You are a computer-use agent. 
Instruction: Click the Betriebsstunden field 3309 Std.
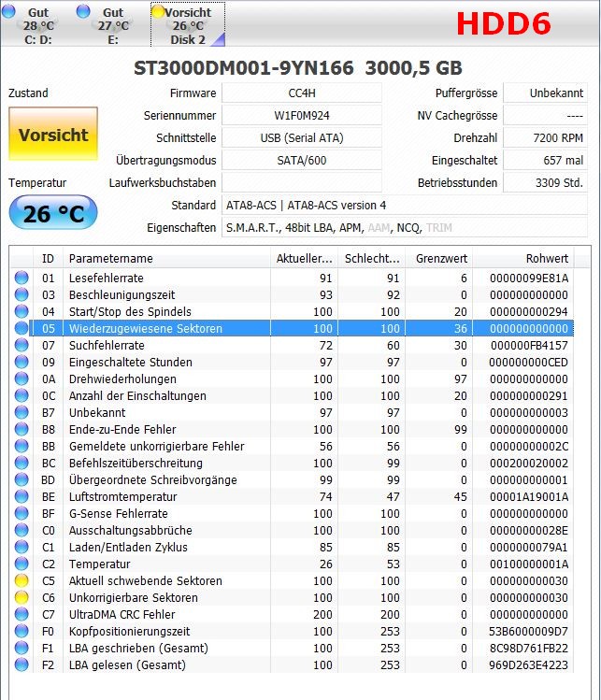[545, 182]
